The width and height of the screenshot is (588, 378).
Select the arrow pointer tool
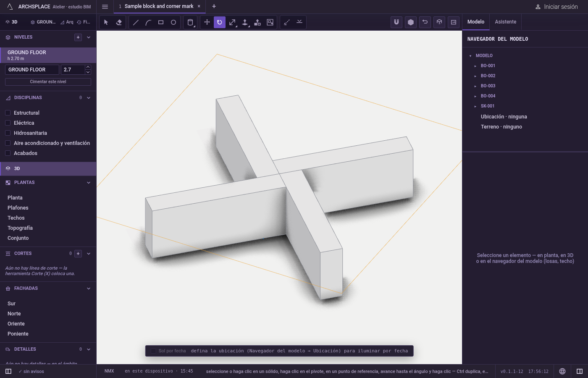click(106, 22)
